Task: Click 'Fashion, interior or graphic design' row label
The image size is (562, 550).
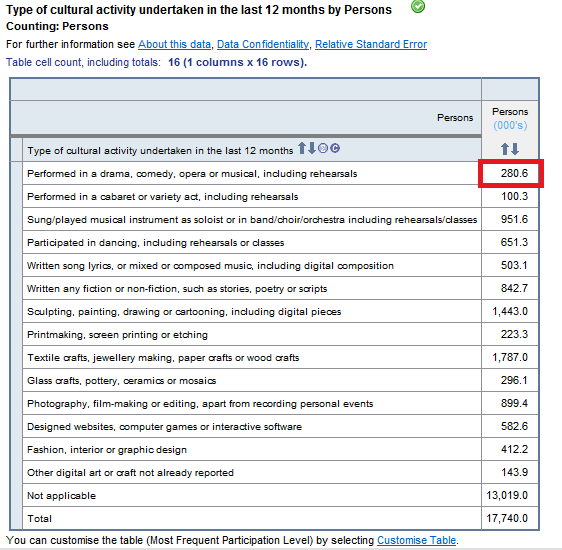Action: coord(107,449)
